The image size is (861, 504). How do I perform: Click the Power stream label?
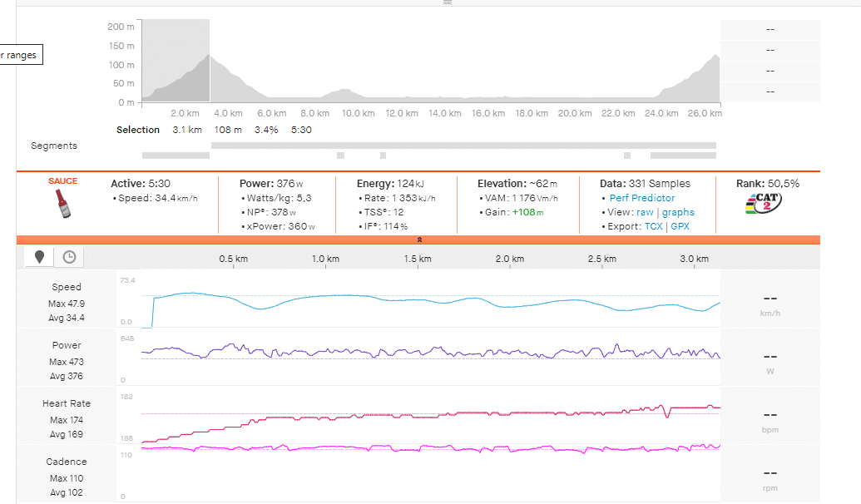(x=67, y=345)
